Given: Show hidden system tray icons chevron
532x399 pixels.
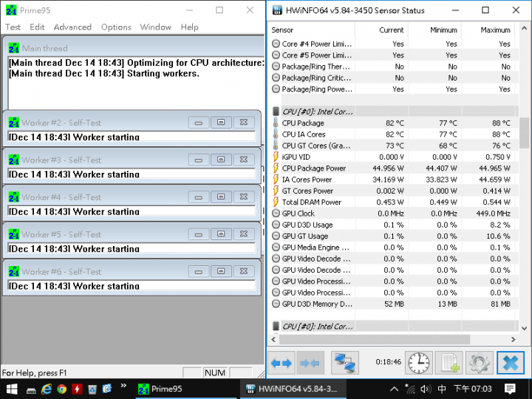Looking at the screenshot, I should (x=394, y=389).
